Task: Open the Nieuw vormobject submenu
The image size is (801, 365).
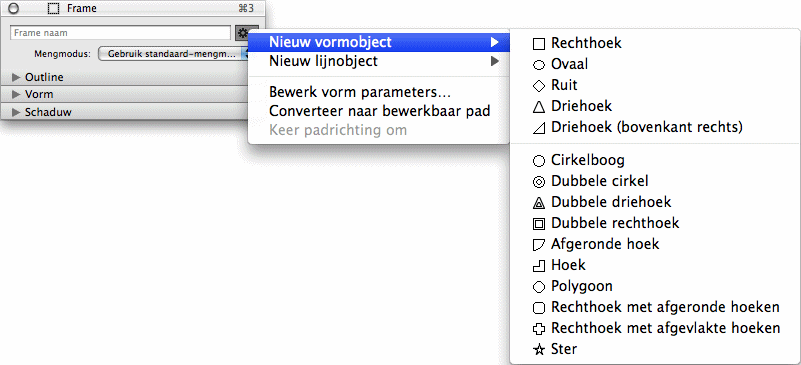Action: [x=379, y=42]
